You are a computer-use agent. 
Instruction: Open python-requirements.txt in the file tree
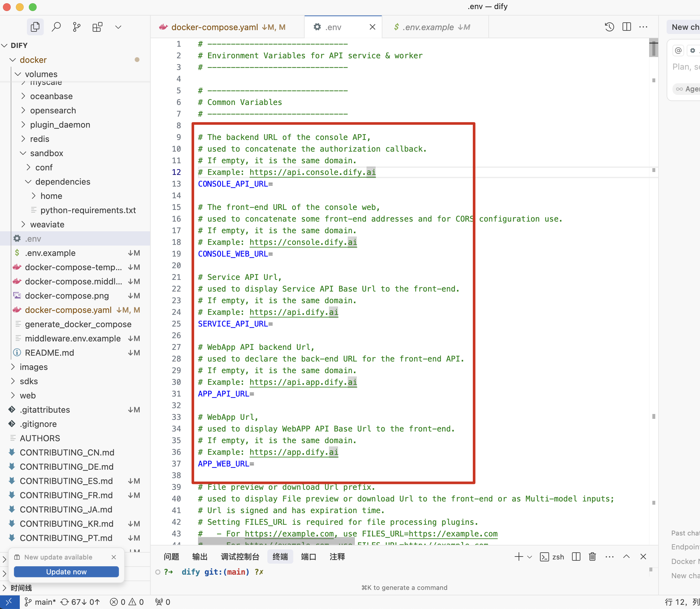pos(88,210)
